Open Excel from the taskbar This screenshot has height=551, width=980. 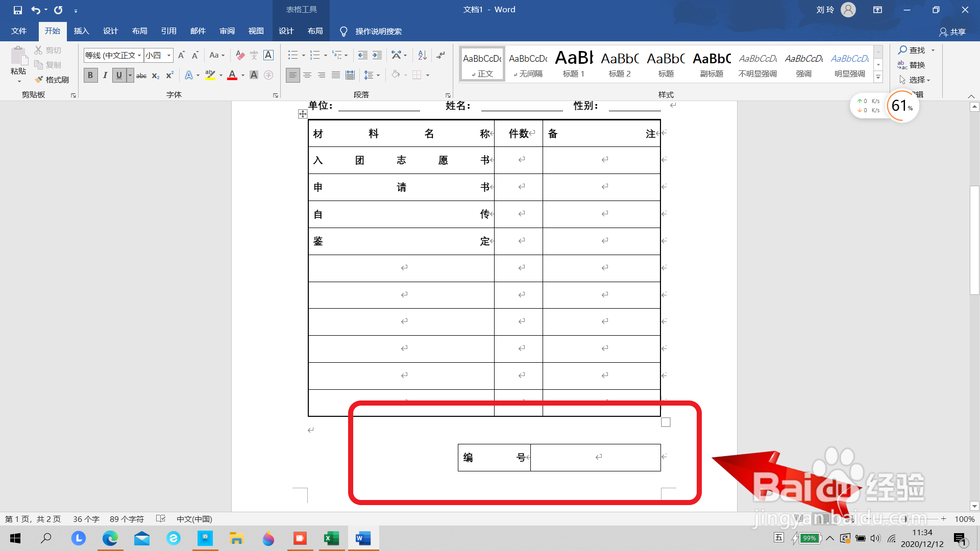tap(332, 538)
